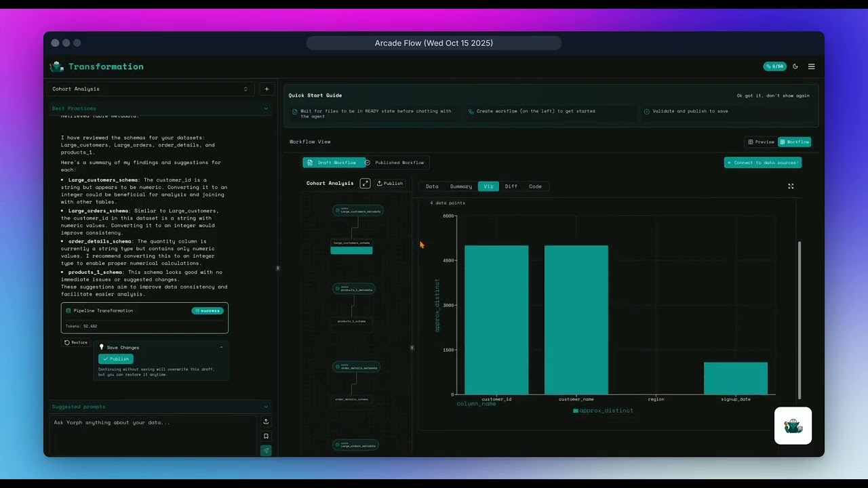Select the Viz tab
The height and width of the screenshot is (488, 868).
pos(488,186)
